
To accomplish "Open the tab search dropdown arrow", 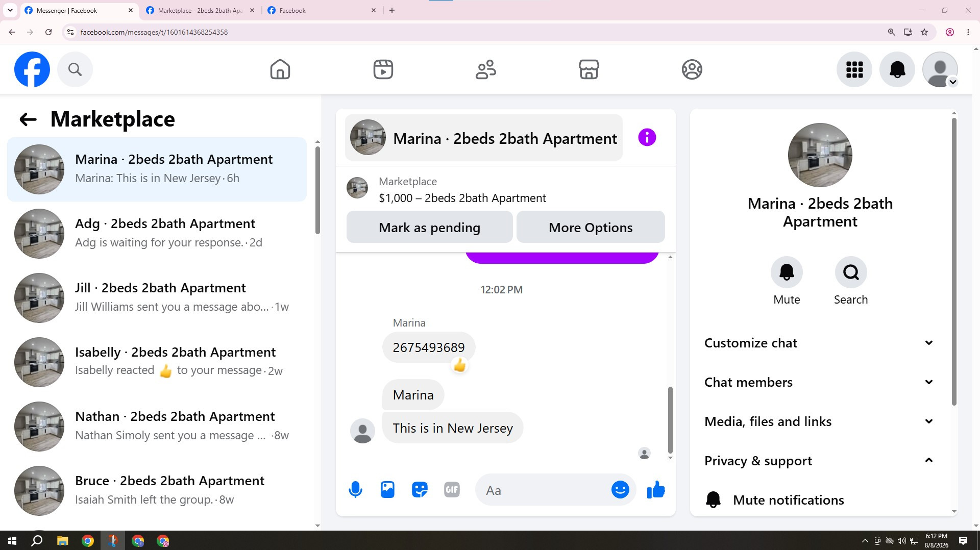I will point(10,10).
